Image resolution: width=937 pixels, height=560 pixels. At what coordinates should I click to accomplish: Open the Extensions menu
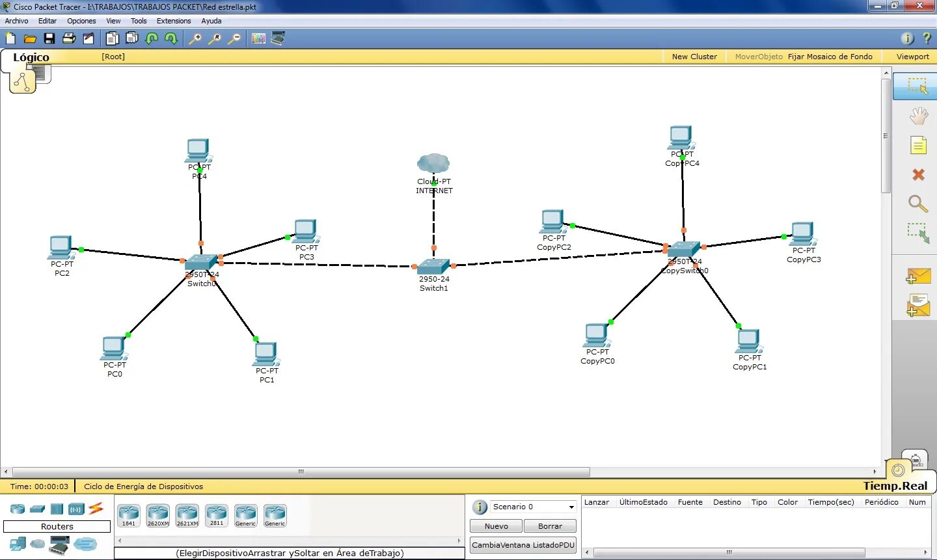click(x=174, y=21)
